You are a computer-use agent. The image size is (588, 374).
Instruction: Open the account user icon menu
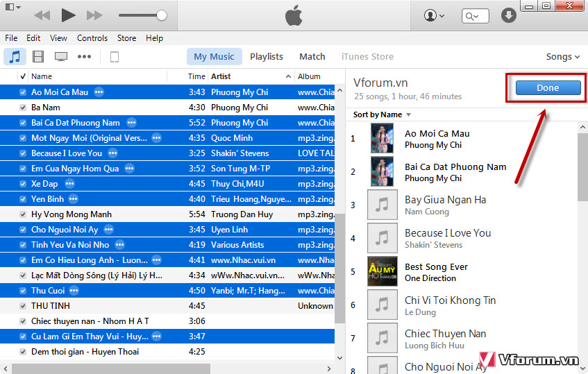tap(434, 16)
